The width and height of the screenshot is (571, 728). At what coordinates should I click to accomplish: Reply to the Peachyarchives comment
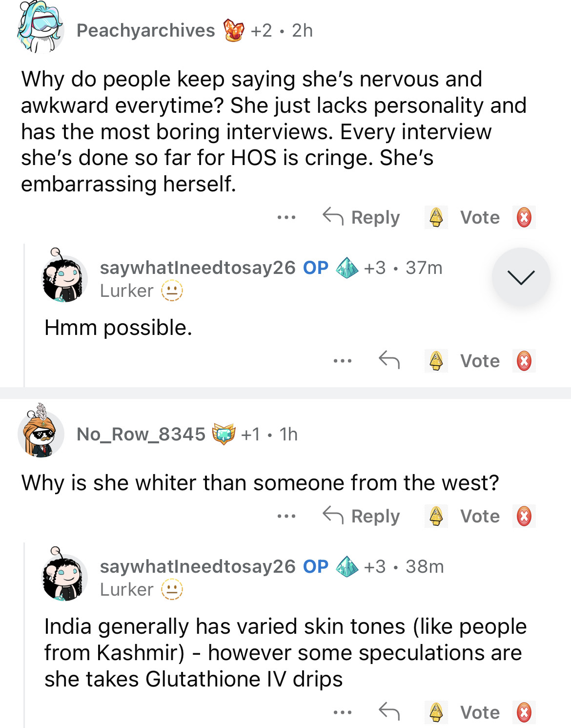point(362,217)
